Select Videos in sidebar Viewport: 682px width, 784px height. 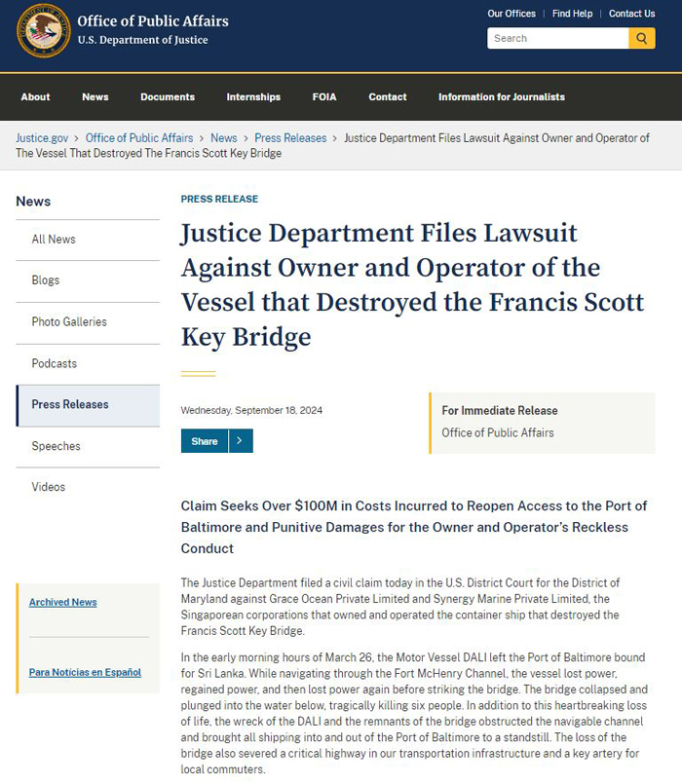[x=88, y=487]
